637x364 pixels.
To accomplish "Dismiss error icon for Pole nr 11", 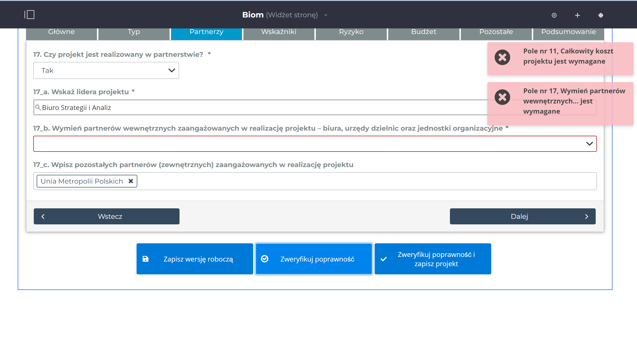I will (x=502, y=58).
